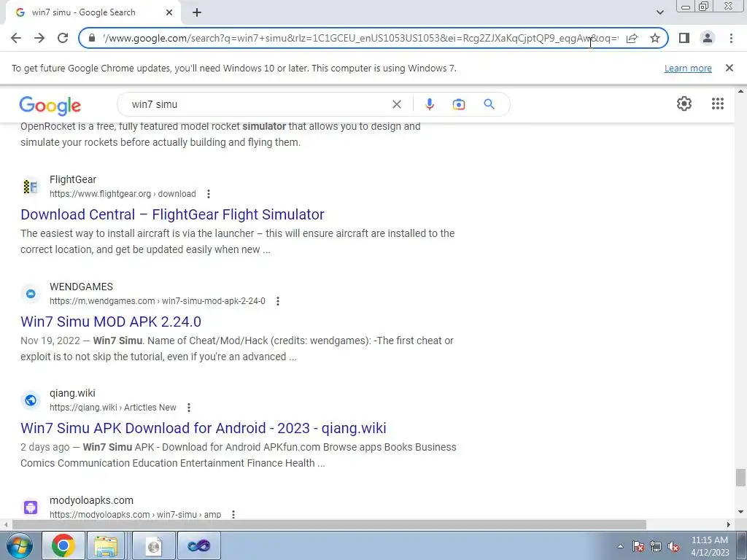Open the media file taskbar item

tap(153, 545)
